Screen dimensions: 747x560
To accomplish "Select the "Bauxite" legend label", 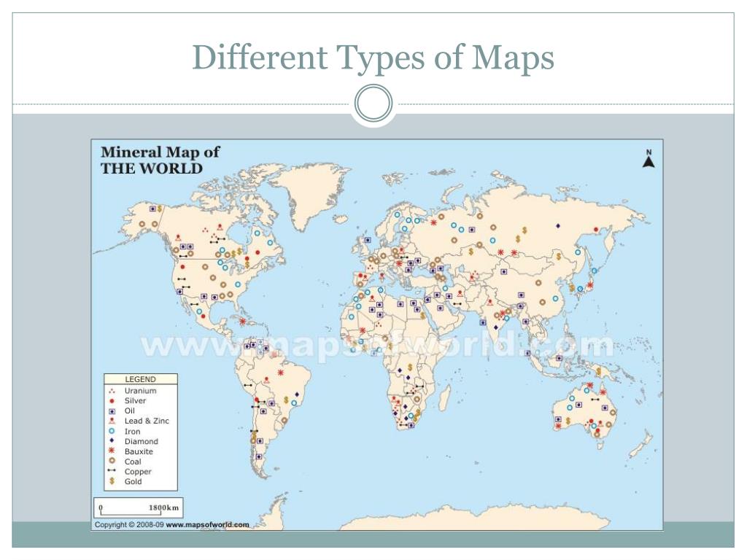I will click(x=139, y=451).
